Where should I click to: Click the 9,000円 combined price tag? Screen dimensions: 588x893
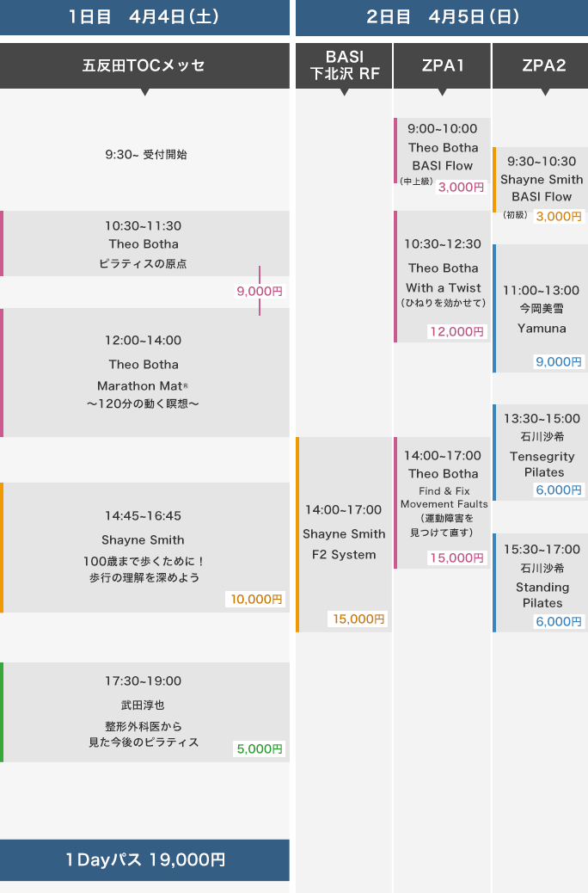coord(260,292)
